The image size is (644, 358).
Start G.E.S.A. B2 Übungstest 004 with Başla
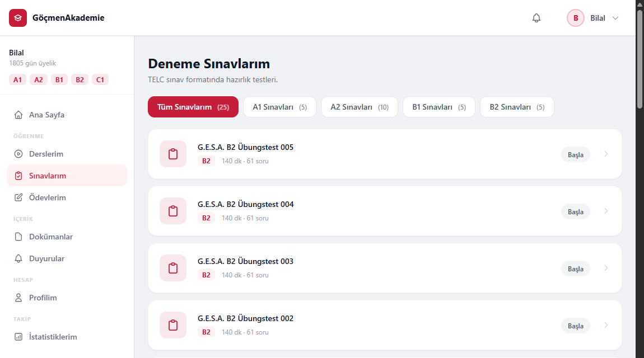click(576, 211)
